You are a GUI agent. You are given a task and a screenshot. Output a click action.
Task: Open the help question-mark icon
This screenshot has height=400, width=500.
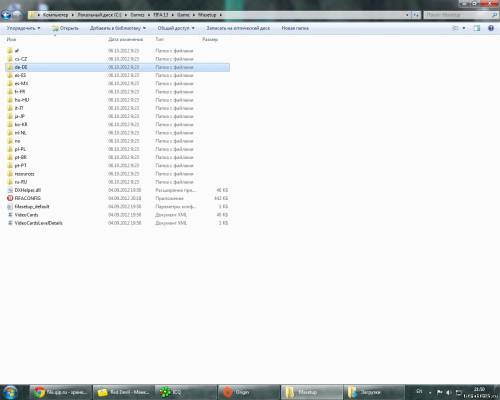(x=491, y=28)
